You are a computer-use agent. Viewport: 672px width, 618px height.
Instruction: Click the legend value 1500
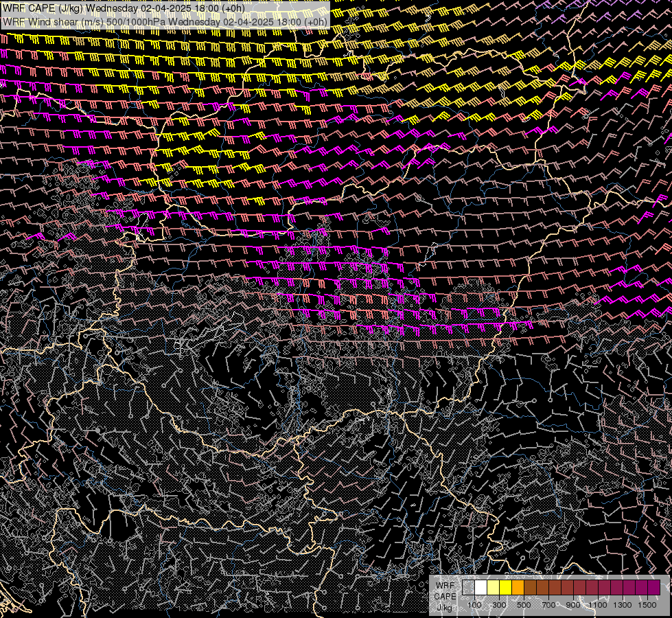pos(647,605)
